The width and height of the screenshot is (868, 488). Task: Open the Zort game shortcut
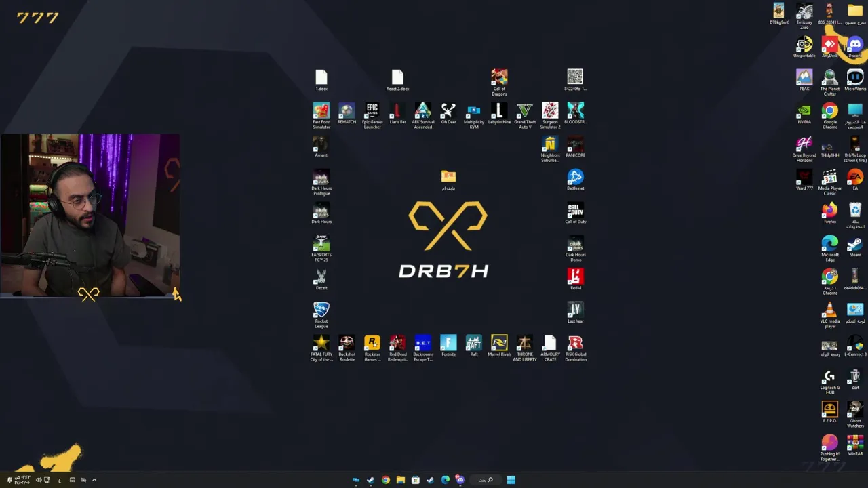[854, 379]
